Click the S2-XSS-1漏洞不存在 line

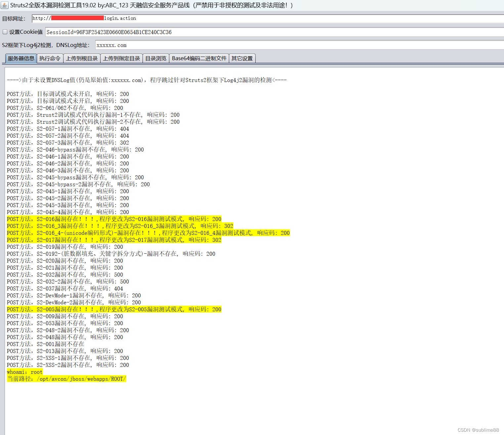[x=68, y=358]
